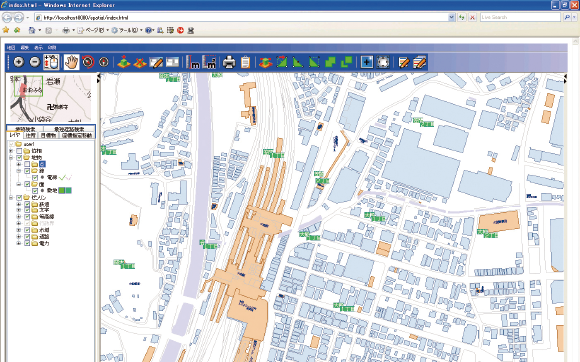The image size is (580, 362).
Task: Uncheck the 水道 layer checkbox
Action: (27, 230)
